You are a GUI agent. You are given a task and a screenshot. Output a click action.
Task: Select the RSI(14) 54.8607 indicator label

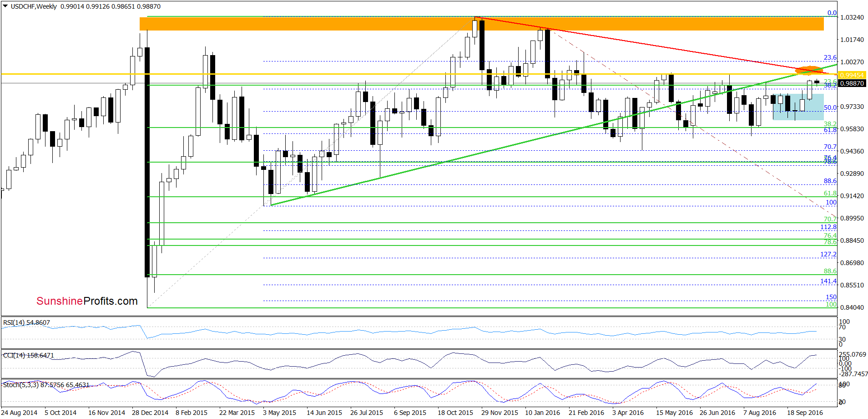[x=26, y=322]
